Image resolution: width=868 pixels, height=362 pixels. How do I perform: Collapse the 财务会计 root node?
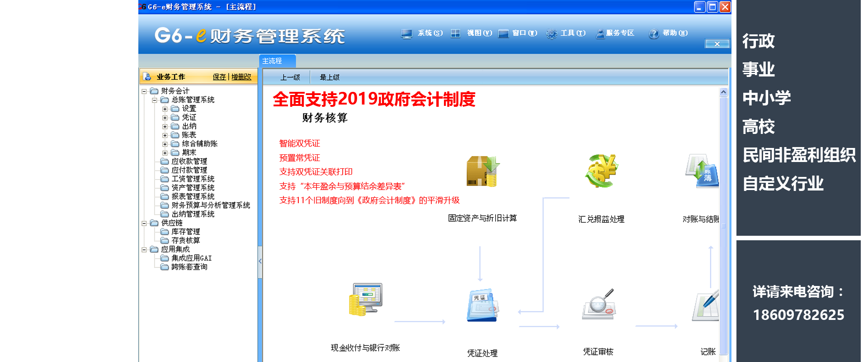click(x=144, y=91)
